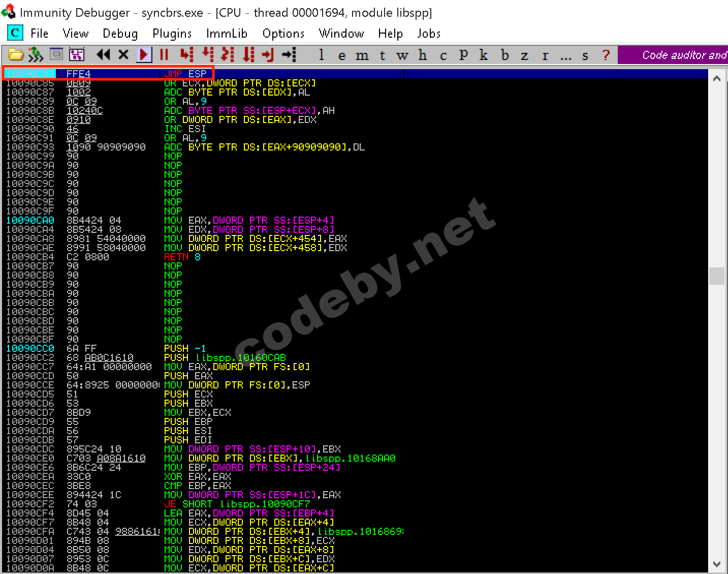Click the Step over icon
Screen dimensions: 728x574
[207, 54]
